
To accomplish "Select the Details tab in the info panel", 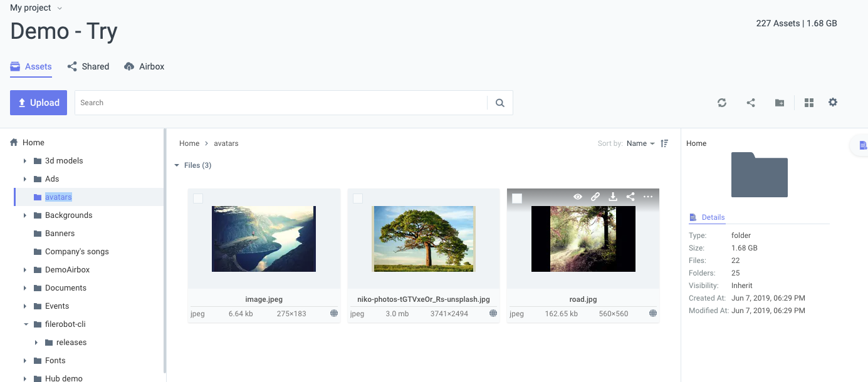I will [707, 217].
